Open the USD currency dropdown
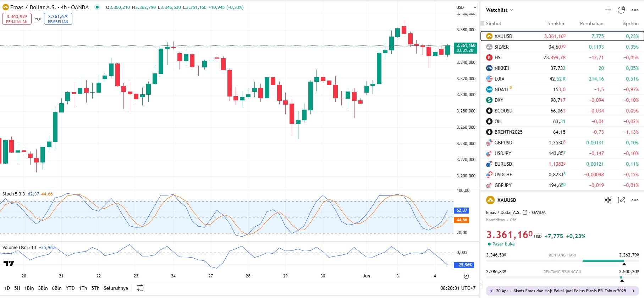 point(466,7)
